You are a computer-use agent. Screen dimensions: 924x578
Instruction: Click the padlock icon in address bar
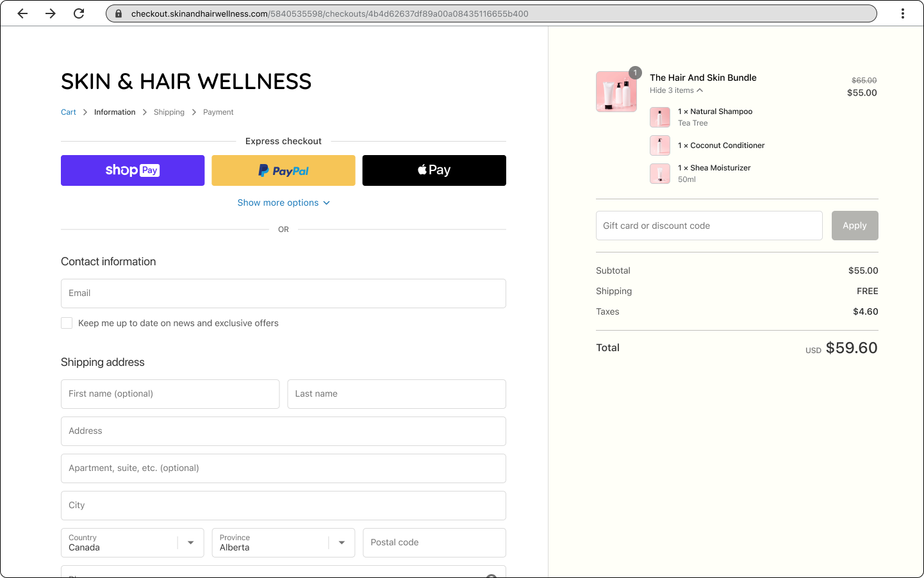(x=119, y=13)
